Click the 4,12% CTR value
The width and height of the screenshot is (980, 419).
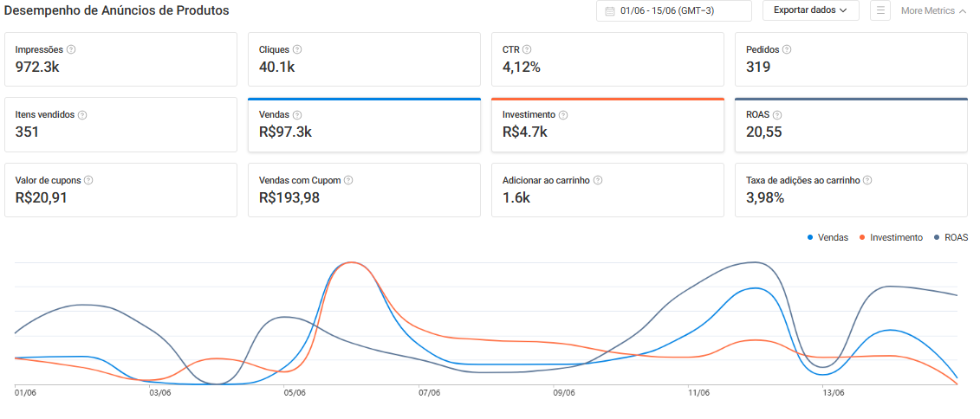(522, 67)
